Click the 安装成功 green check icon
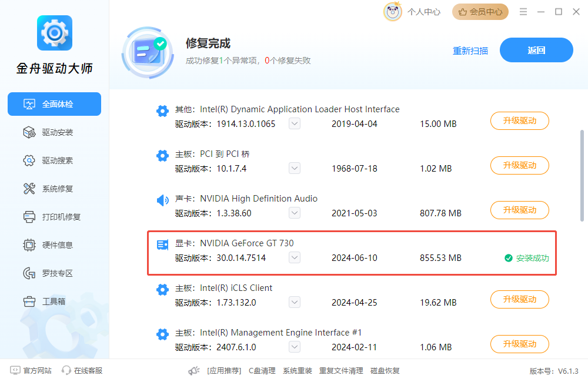Viewport: 588px width, 382px height. point(509,258)
